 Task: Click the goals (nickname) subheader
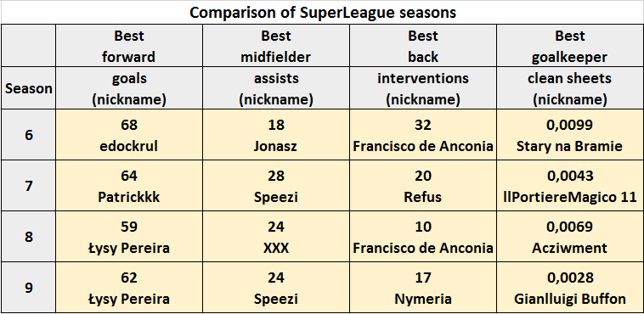click(129, 88)
